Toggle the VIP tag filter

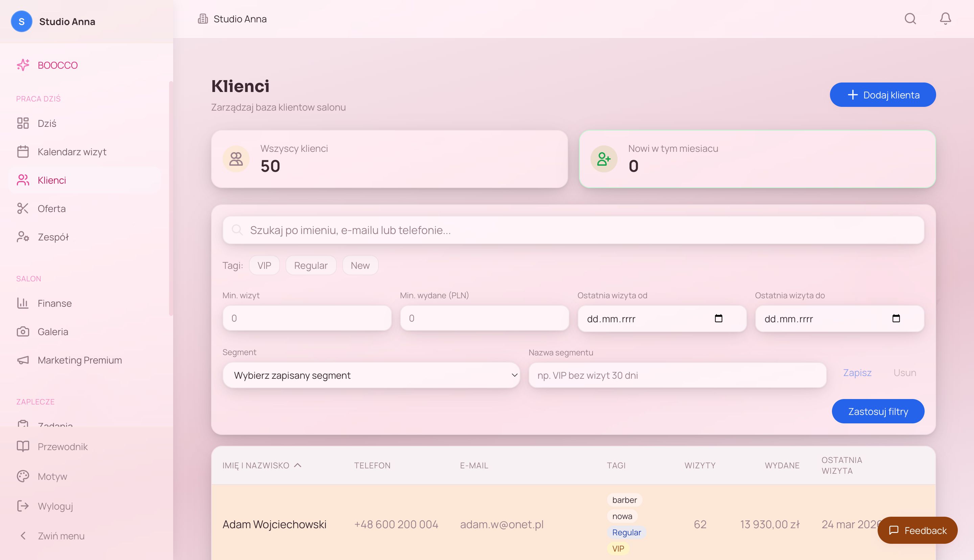pos(264,265)
